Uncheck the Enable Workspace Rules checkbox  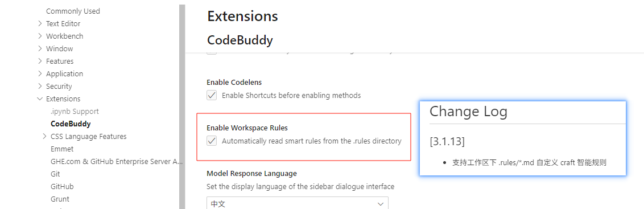[212, 141]
